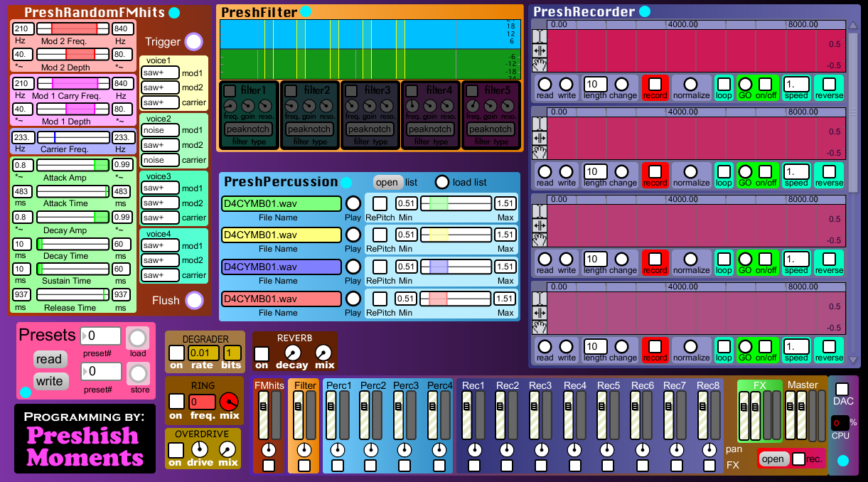Screen dimensions: 868x482
Task: Click the gain knob of filter2
Action: 309,106
